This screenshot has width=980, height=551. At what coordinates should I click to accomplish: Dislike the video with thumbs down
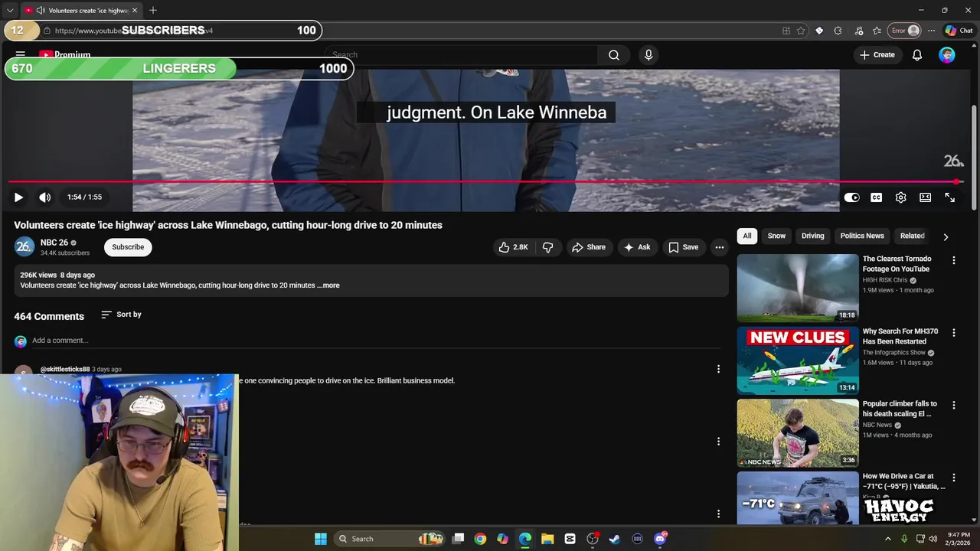547,247
